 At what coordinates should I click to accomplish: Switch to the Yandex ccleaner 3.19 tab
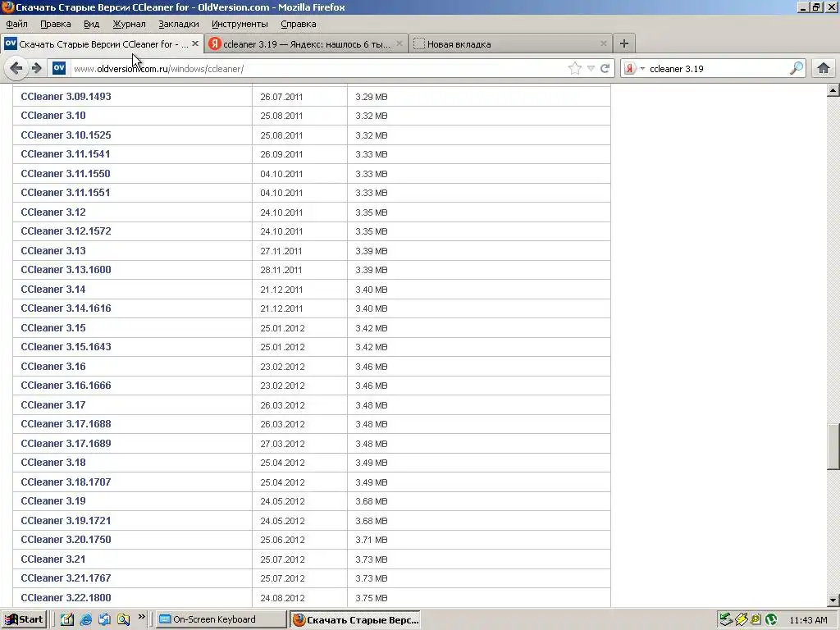tap(306, 44)
